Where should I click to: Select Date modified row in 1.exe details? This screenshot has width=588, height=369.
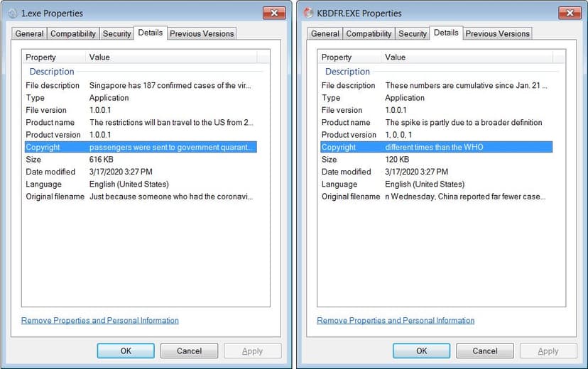tap(141, 172)
